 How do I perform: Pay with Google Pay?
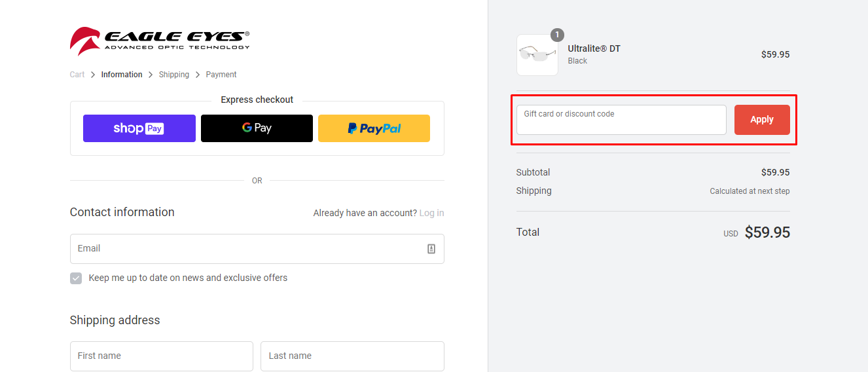[257, 128]
